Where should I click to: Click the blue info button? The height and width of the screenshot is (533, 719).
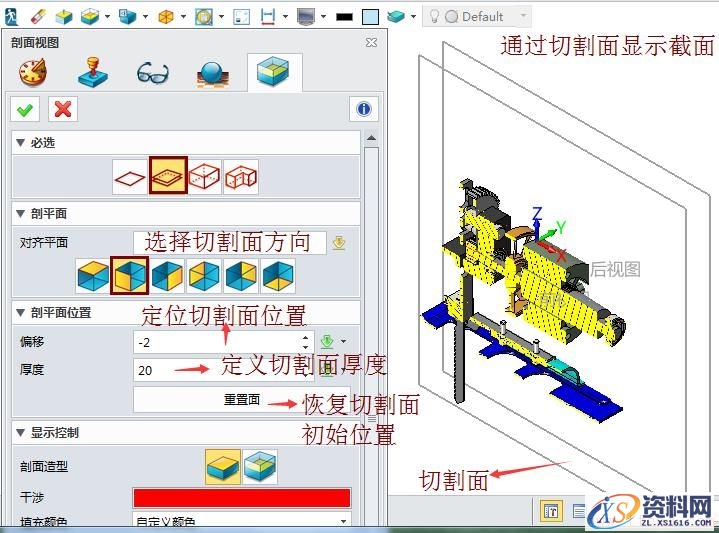364,109
